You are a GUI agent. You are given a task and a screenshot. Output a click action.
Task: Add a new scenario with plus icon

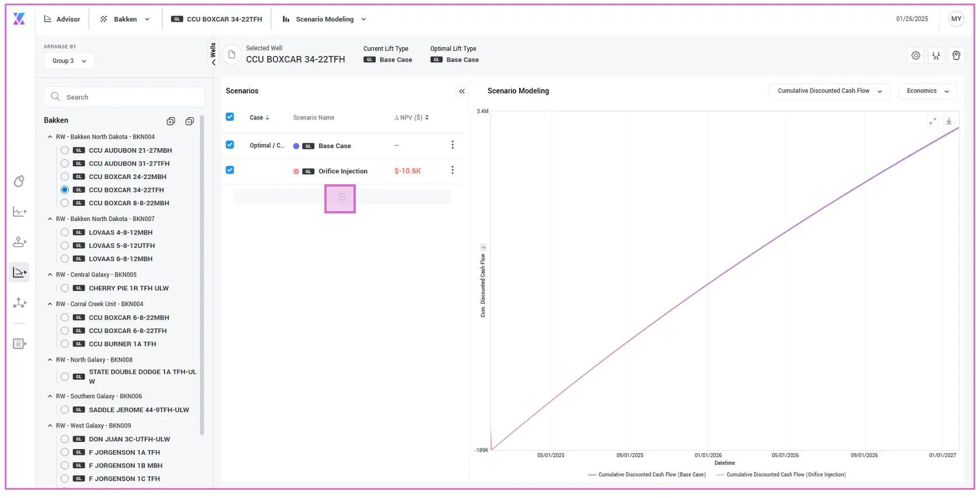[342, 197]
